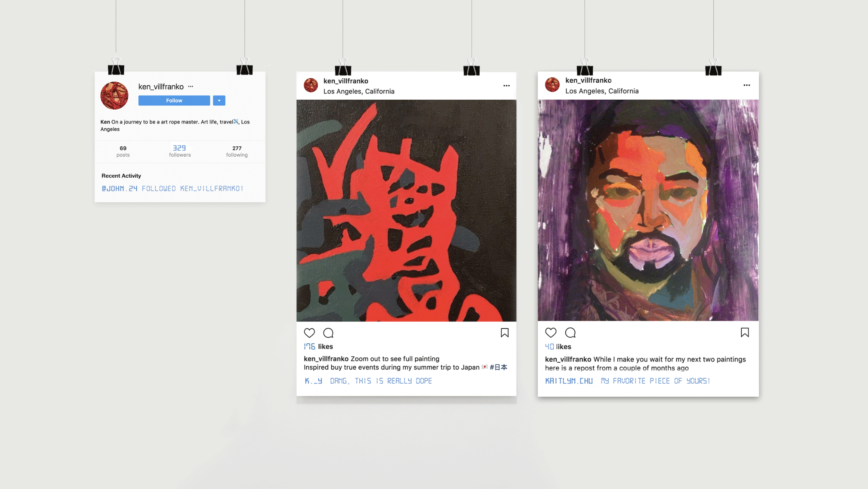Open more options on the red painting post

(506, 86)
